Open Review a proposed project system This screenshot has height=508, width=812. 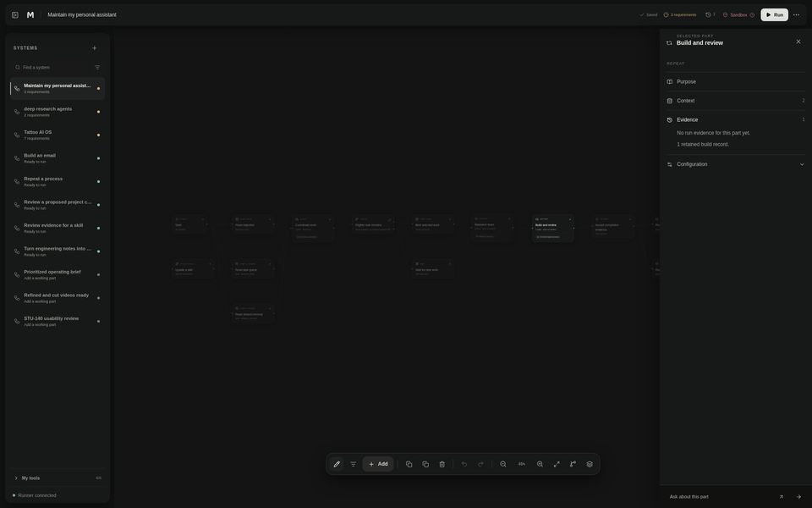(58, 205)
